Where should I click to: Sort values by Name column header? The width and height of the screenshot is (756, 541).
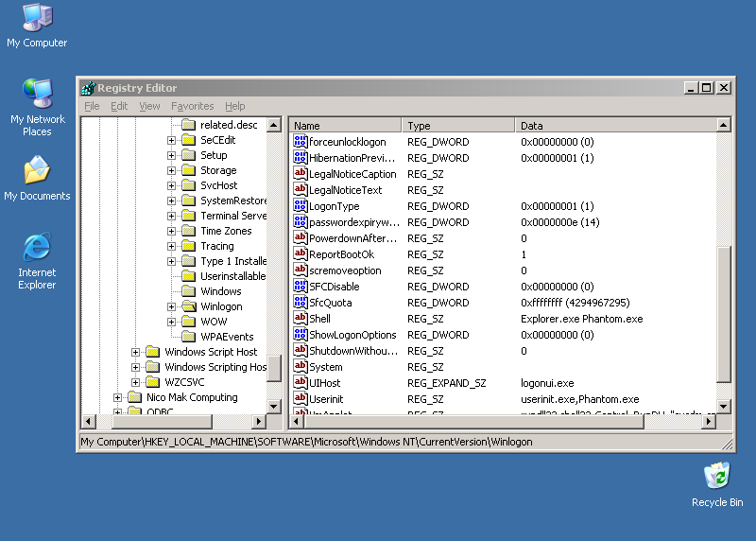point(345,126)
